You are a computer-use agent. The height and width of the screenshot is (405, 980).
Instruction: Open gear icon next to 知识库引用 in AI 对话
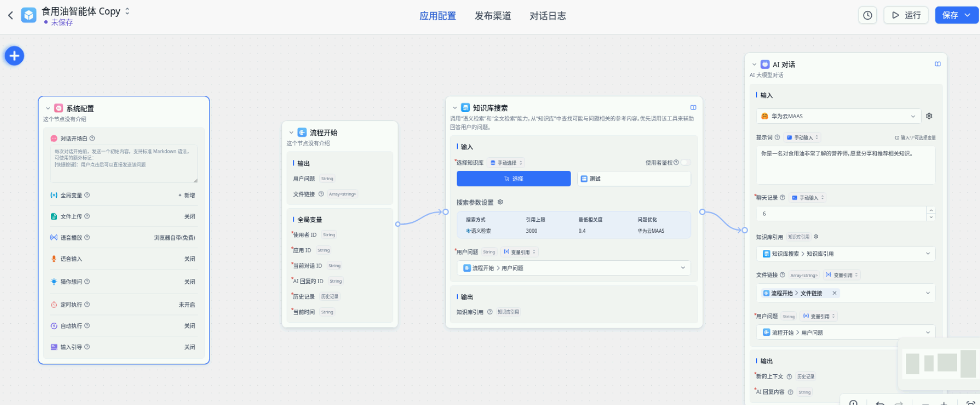point(816,236)
